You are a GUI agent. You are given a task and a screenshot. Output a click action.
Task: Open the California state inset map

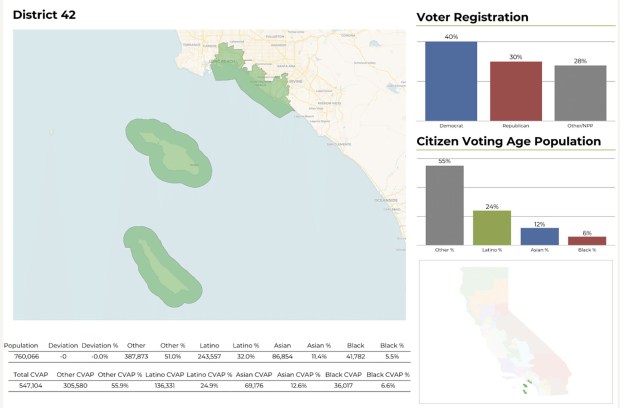tap(513, 330)
